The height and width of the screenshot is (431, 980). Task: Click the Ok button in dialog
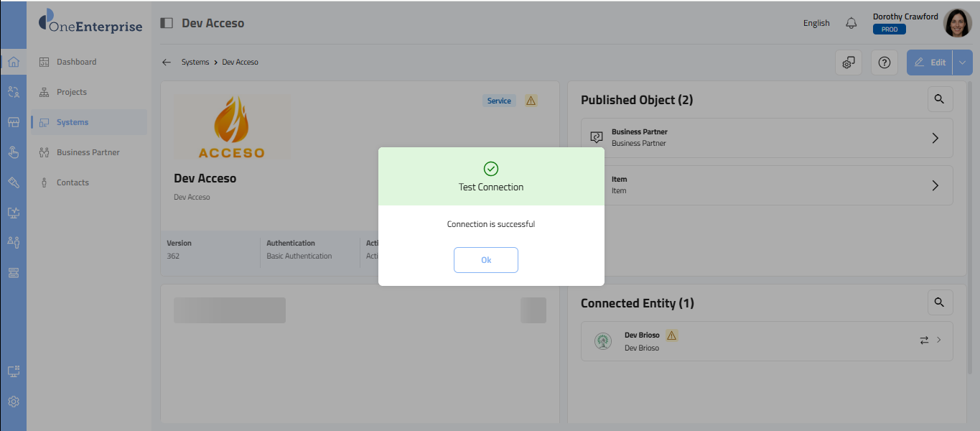(485, 260)
